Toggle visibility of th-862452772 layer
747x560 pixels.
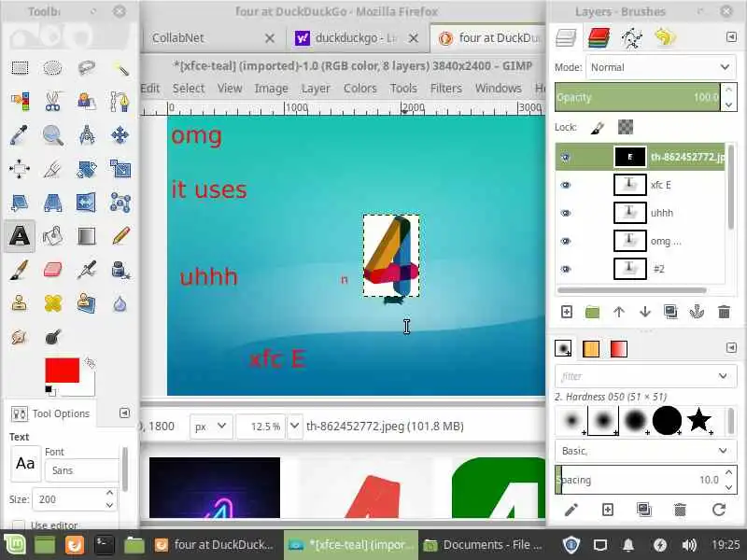pos(566,157)
